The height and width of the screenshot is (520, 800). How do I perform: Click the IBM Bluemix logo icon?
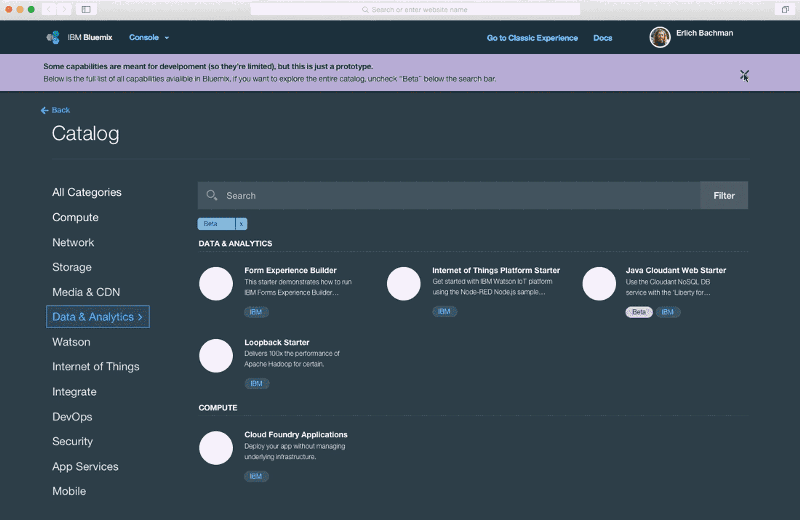pos(53,37)
